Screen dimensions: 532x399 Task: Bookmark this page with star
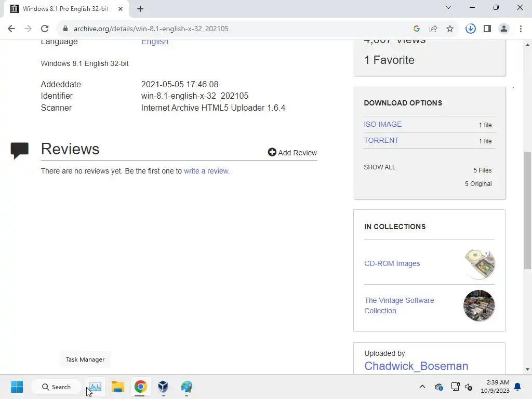450,29
